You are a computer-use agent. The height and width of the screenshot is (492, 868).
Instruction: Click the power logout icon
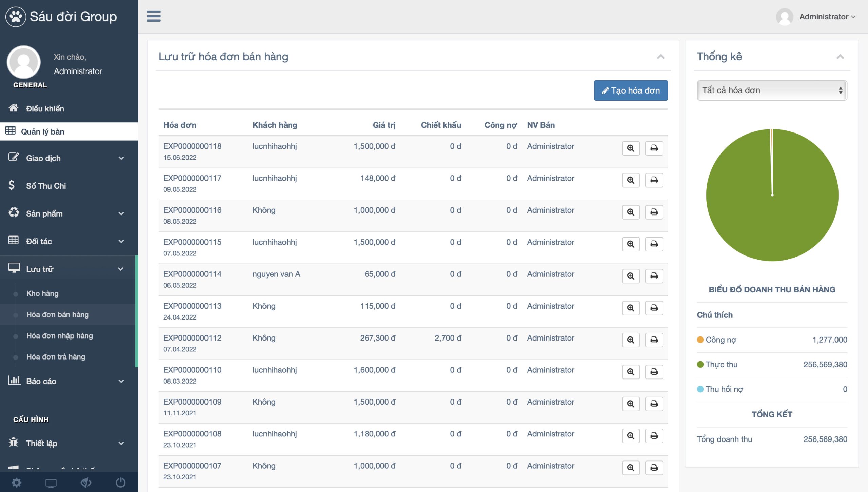(x=120, y=483)
